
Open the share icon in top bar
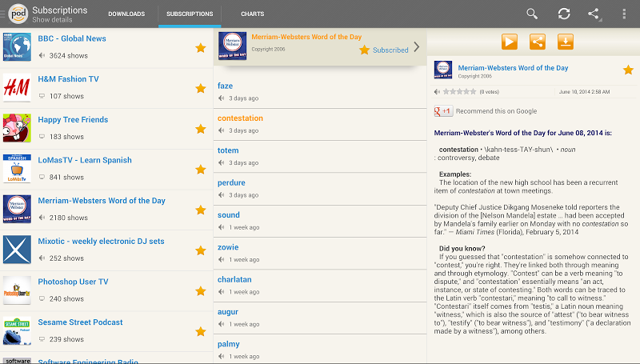[x=594, y=14]
